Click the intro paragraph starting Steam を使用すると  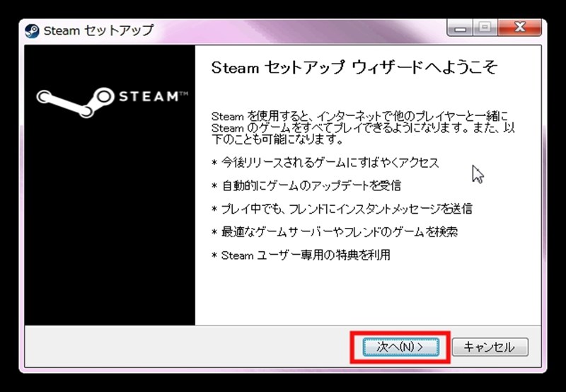pyautogui.click(x=363, y=128)
